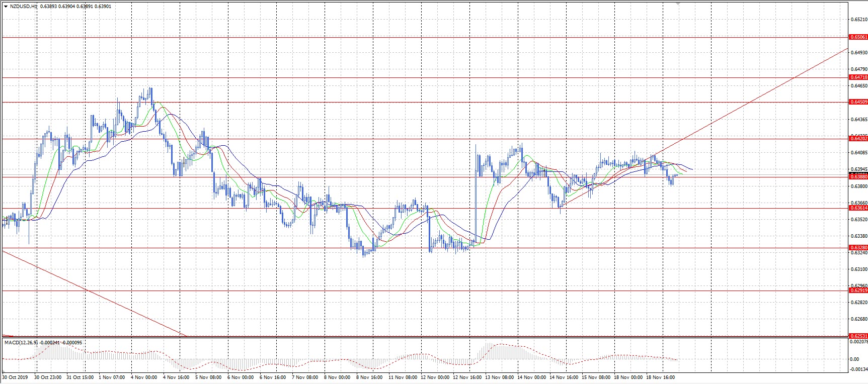Select the red 0.64509 price level label
868x384 pixels.
[x=858, y=102]
